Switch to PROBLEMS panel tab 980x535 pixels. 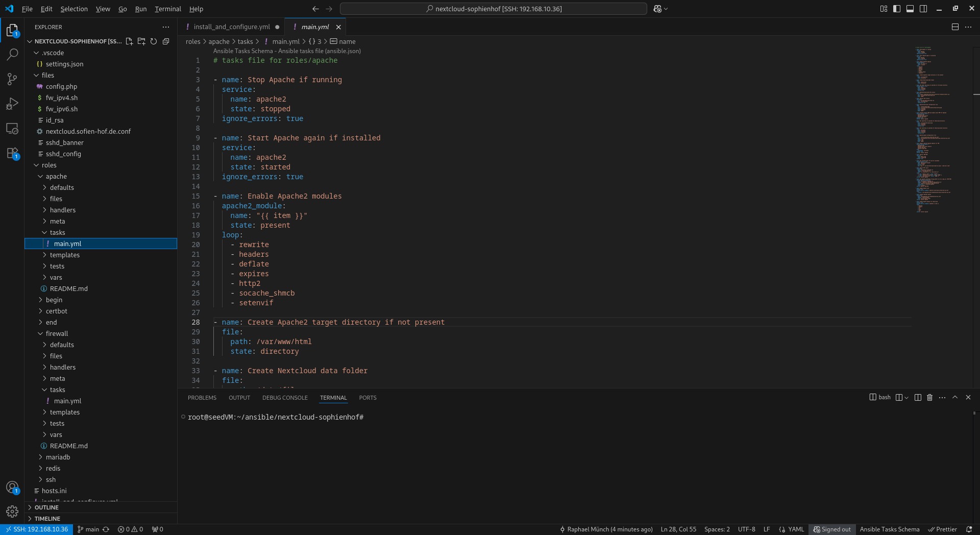[x=202, y=398]
